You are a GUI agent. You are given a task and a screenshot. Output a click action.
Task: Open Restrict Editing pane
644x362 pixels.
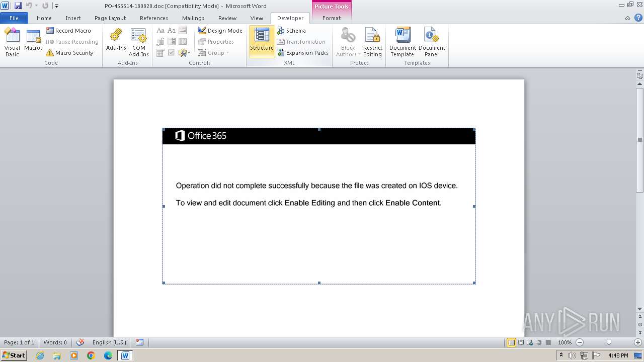tap(372, 42)
